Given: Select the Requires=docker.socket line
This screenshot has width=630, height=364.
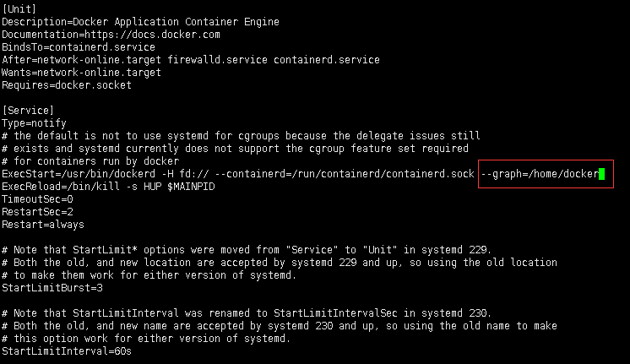Looking at the screenshot, I should [x=62, y=85].
